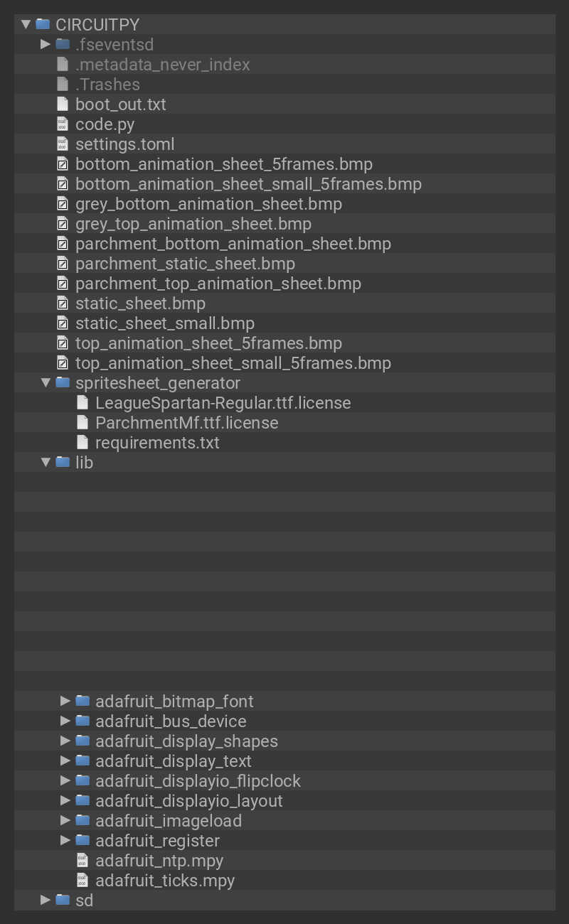Select top_animation_sheet_small_5frames.bmp

point(233,363)
